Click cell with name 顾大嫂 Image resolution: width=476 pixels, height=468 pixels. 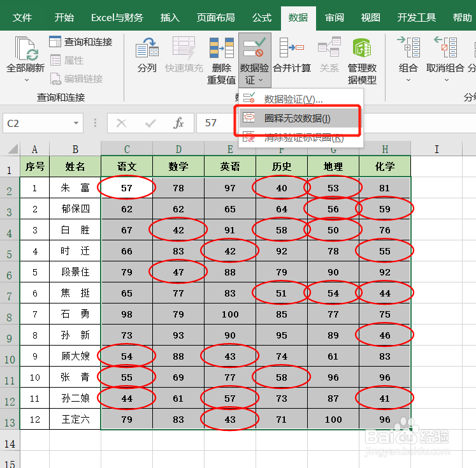pos(75,356)
